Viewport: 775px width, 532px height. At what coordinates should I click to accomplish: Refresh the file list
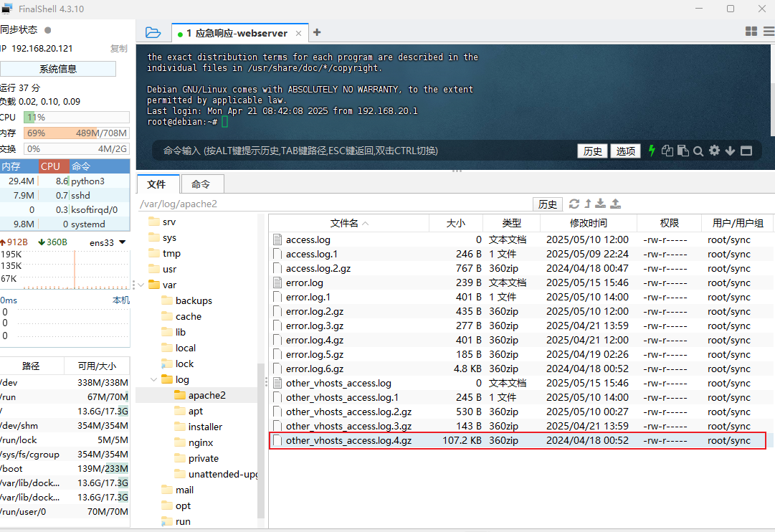click(x=574, y=204)
